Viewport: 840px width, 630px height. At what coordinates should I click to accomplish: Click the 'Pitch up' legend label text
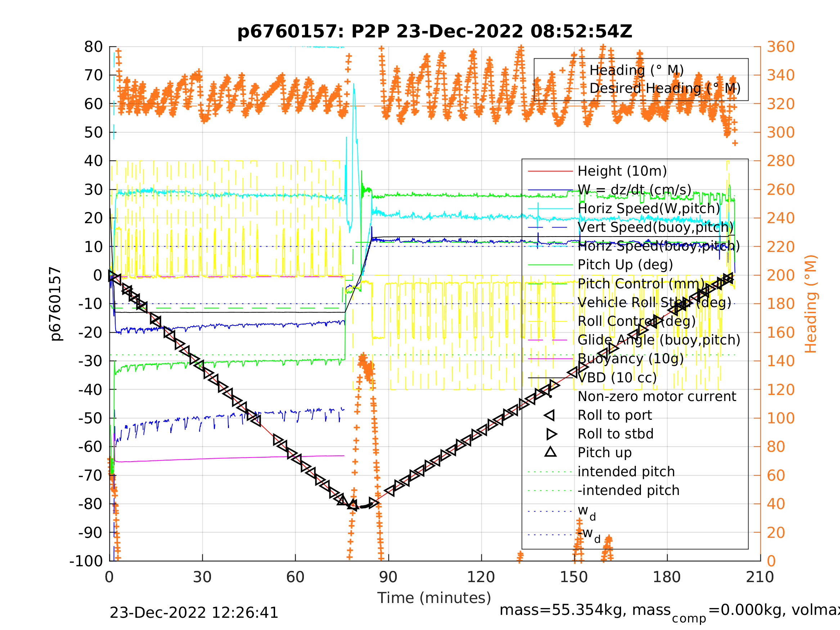605,453
